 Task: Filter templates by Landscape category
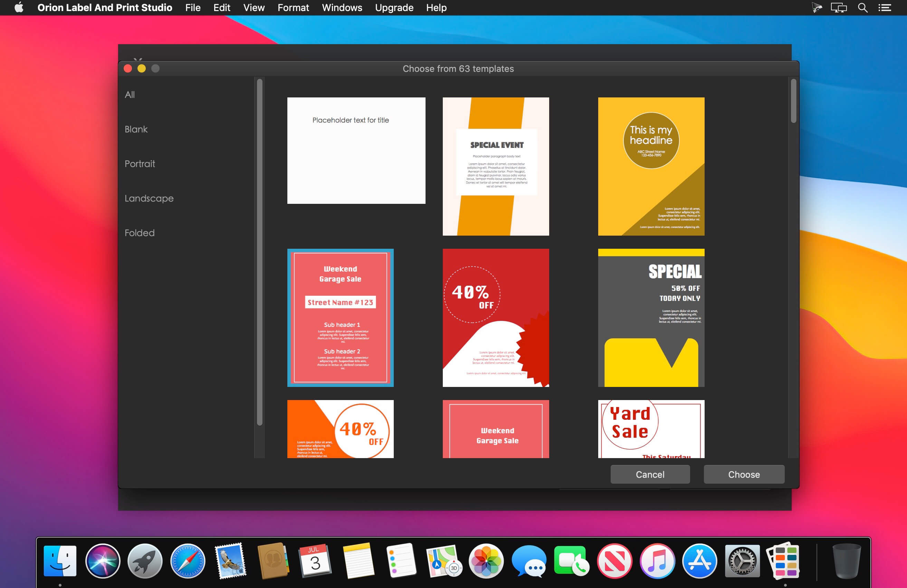(x=149, y=198)
